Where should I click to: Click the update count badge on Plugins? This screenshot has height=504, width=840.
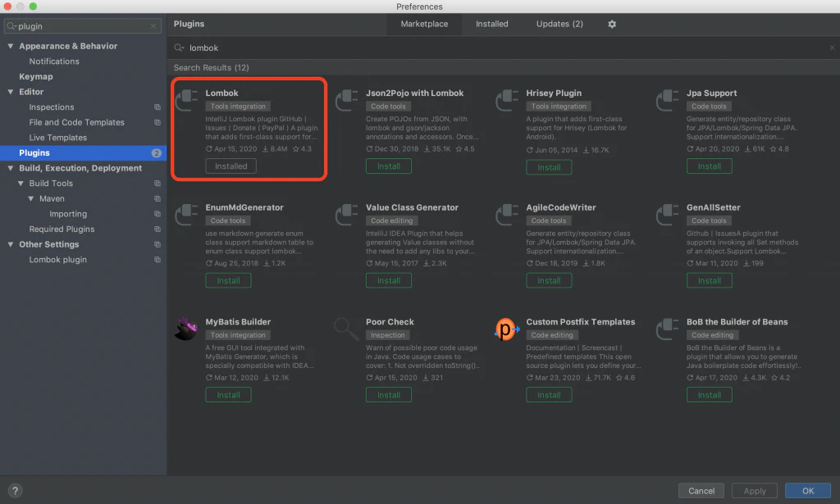(x=156, y=153)
